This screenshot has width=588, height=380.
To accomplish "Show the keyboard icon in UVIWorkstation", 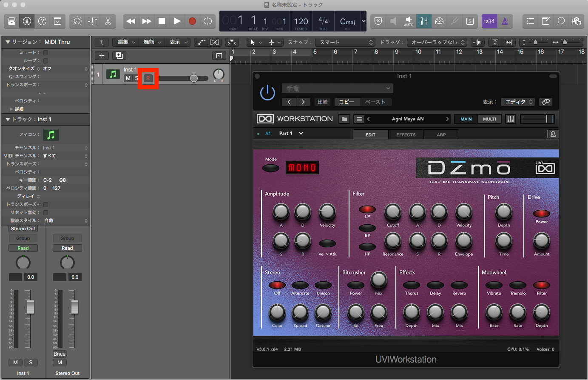I will (510, 119).
